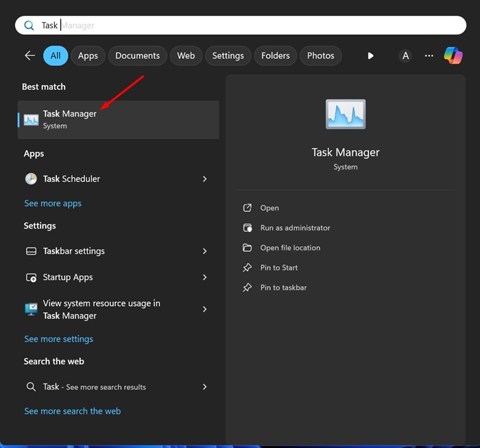This screenshot has width=480, height=448.
Task: Click Open file location action
Action: pyautogui.click(x=290, y=248)
